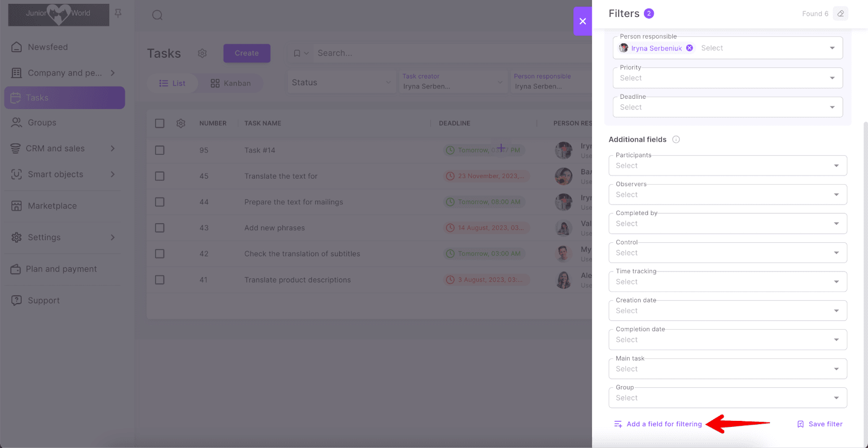Click the tasks Search field

coord(453,53)
